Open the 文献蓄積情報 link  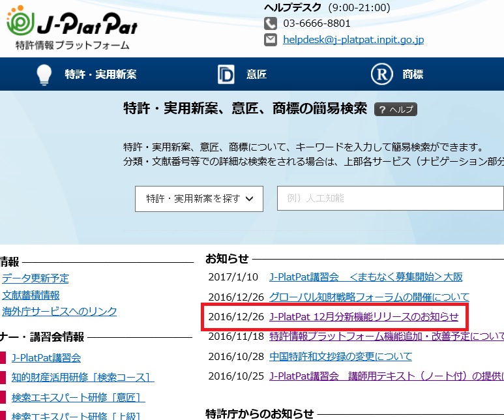(x=31, y=295)
